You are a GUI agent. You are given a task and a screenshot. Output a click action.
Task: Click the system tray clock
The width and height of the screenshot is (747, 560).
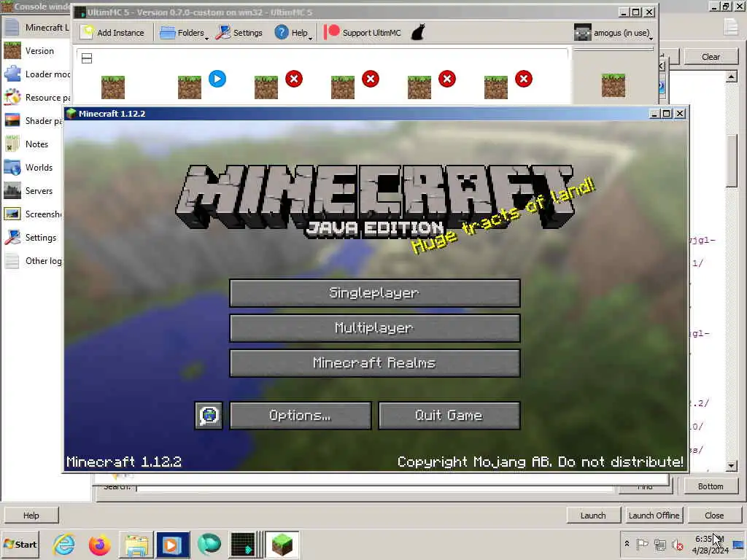710,545
